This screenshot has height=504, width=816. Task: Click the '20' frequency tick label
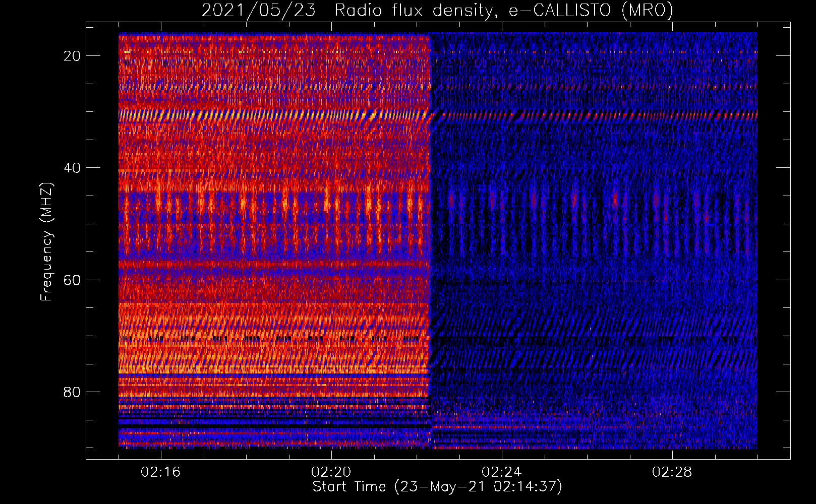coord(73,55)
